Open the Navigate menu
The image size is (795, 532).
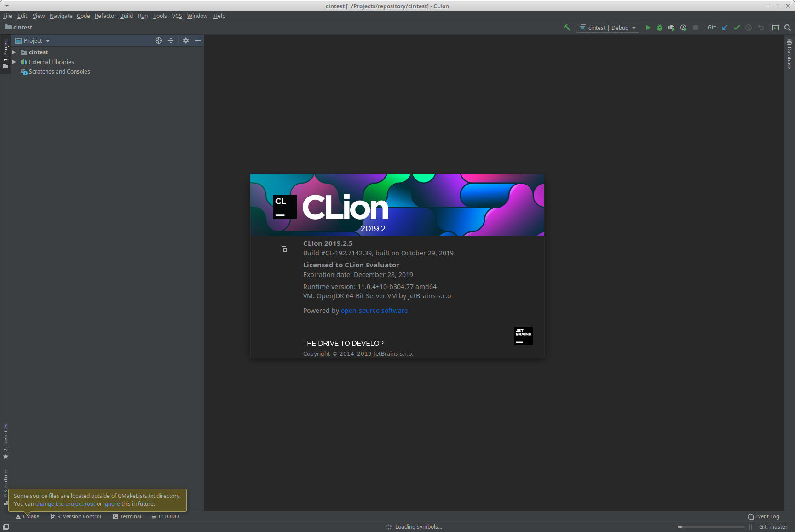tap(61, 16)
